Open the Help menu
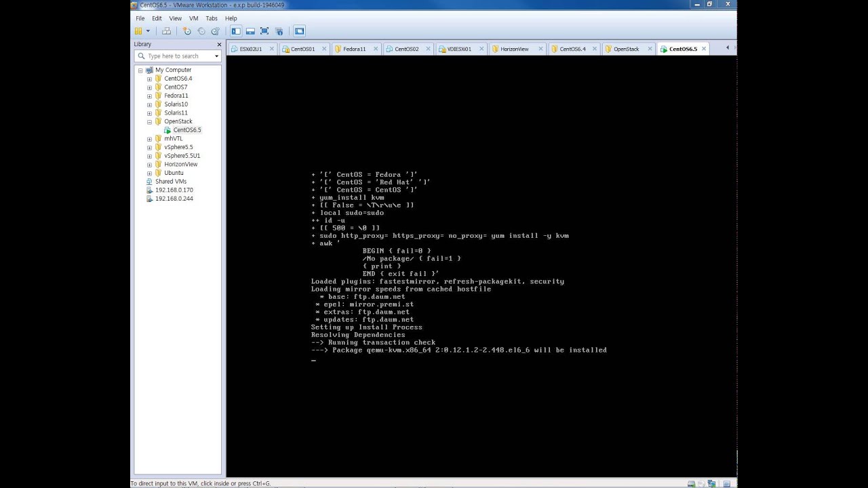The height and width of the screenshot is (488, 868). (231, 18)
